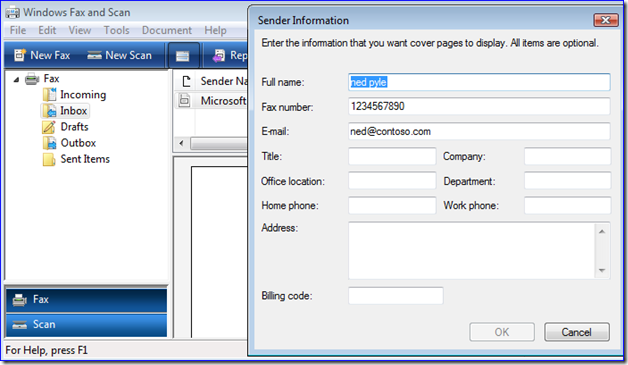Screen dimensions: 628x365
Task: Toggle the preview pane toolbar icon
Action: 183,56
